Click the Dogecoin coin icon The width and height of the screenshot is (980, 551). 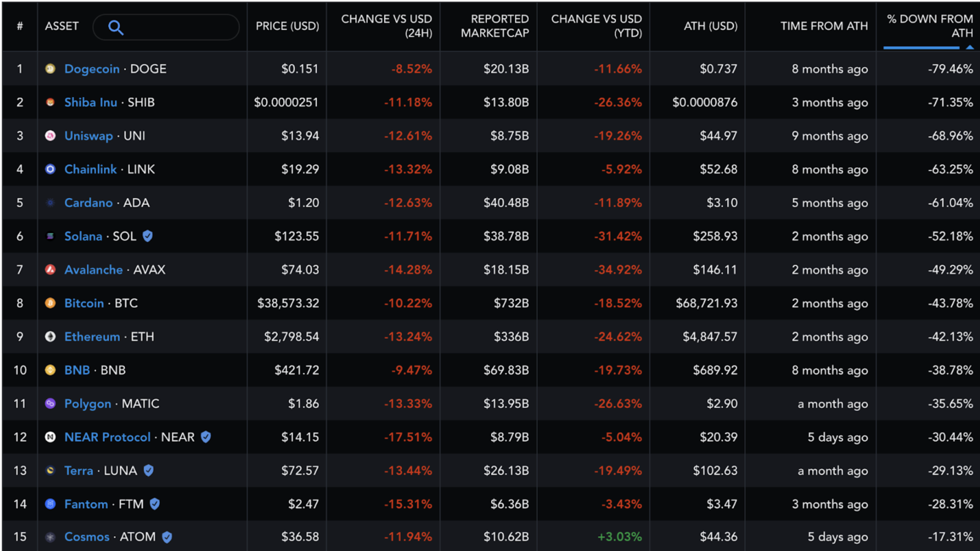point(50,69)
